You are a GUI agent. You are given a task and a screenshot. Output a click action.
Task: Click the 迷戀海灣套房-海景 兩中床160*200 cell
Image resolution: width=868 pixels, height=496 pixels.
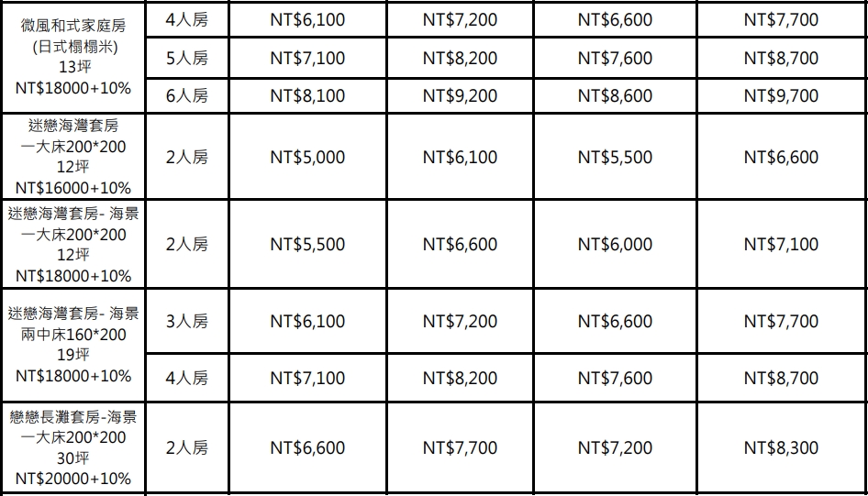coord(73,345)
